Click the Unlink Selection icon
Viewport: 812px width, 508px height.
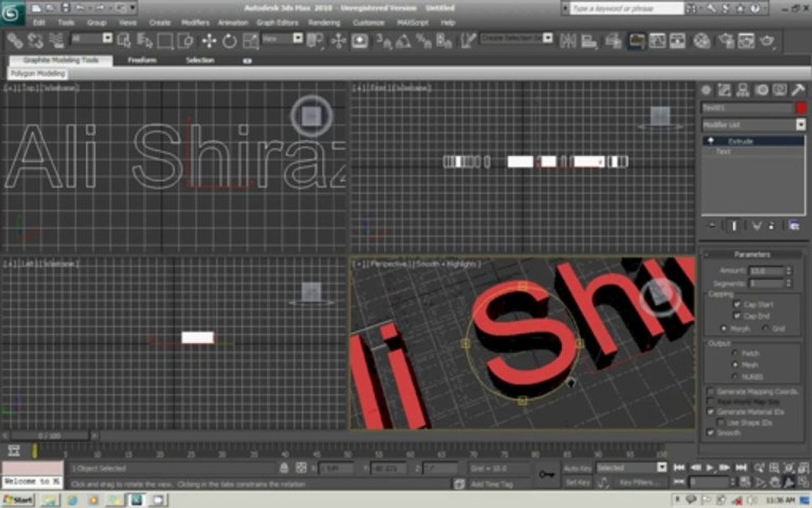(35, 40)
